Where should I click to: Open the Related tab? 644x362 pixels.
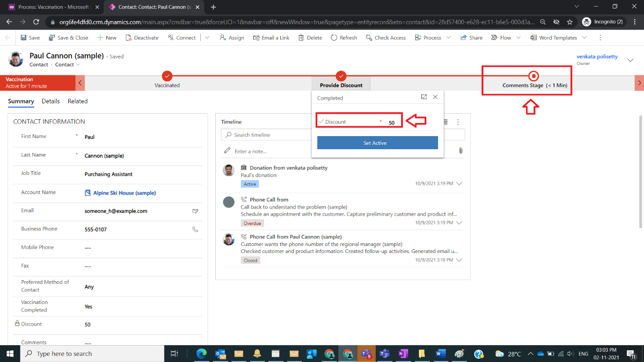77,101
